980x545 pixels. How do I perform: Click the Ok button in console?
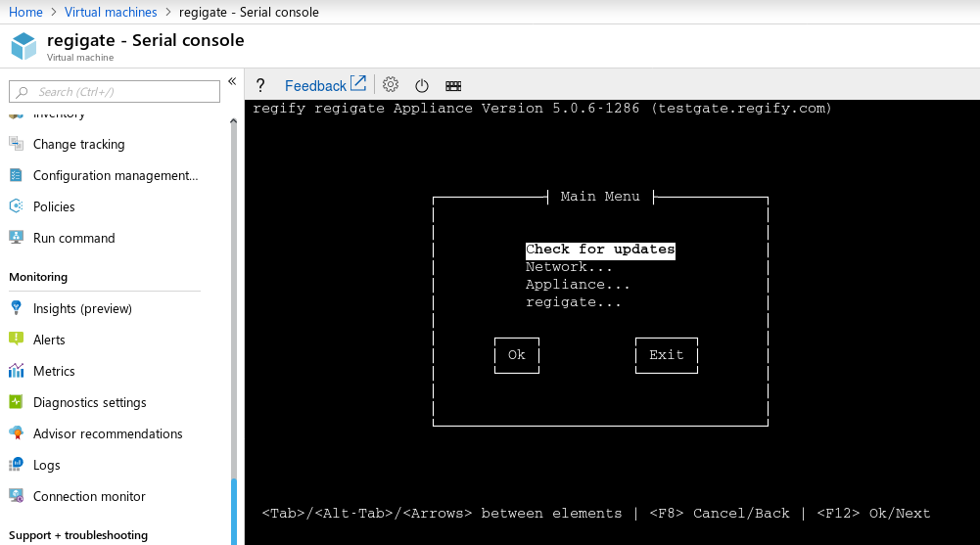coord(517,355)
